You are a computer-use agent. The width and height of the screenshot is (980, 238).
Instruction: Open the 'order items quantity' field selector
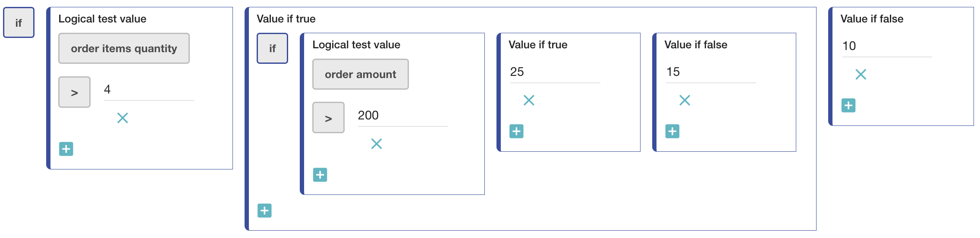click(124, 48)
